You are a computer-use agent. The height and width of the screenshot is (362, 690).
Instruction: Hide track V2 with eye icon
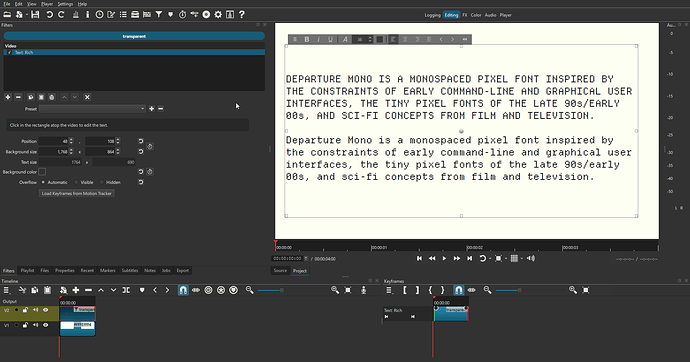pyautogui.click(x=45, y=310)
